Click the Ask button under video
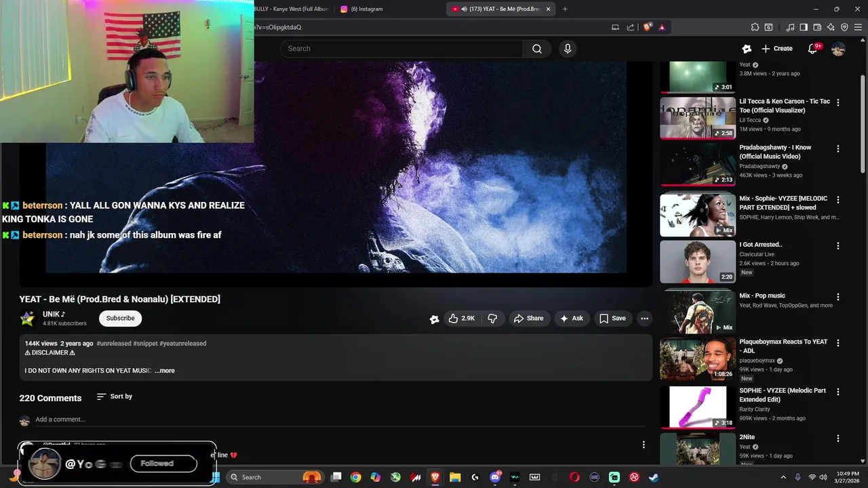 [x=571, y=319]
